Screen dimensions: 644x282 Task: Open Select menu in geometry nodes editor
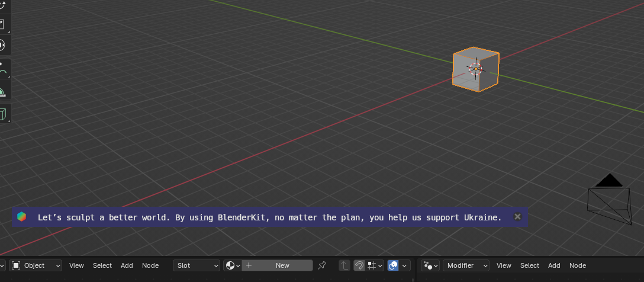pos(530,265)
